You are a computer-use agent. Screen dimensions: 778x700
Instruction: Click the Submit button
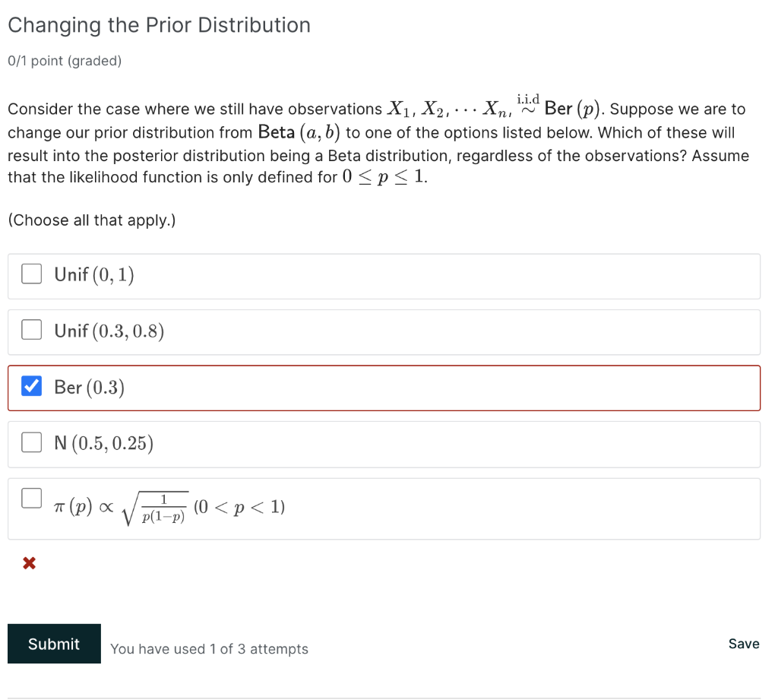[x=54, y=644]
